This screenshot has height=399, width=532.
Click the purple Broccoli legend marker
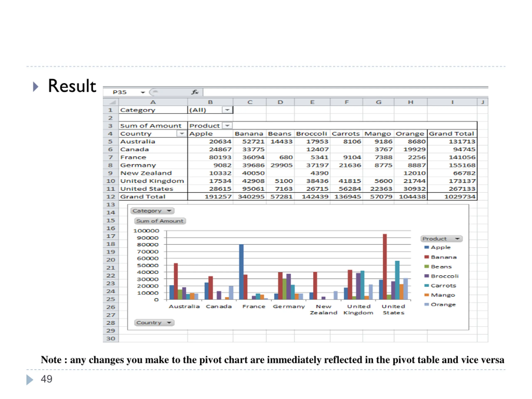coord(427,276)
